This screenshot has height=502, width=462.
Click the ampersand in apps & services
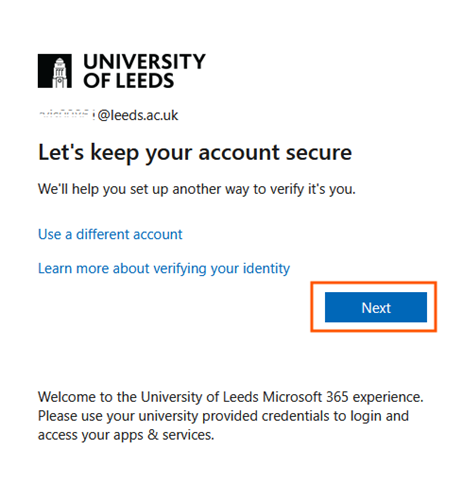153,435
